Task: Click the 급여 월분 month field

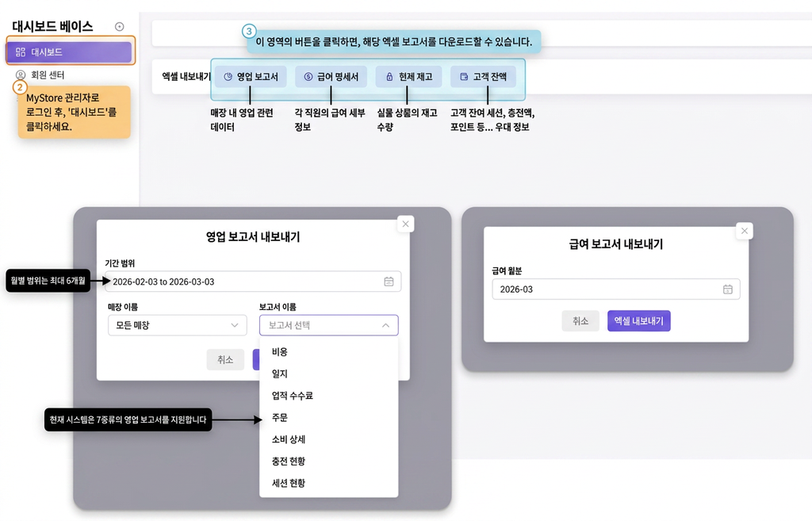Action: click(x=615, y=289)
